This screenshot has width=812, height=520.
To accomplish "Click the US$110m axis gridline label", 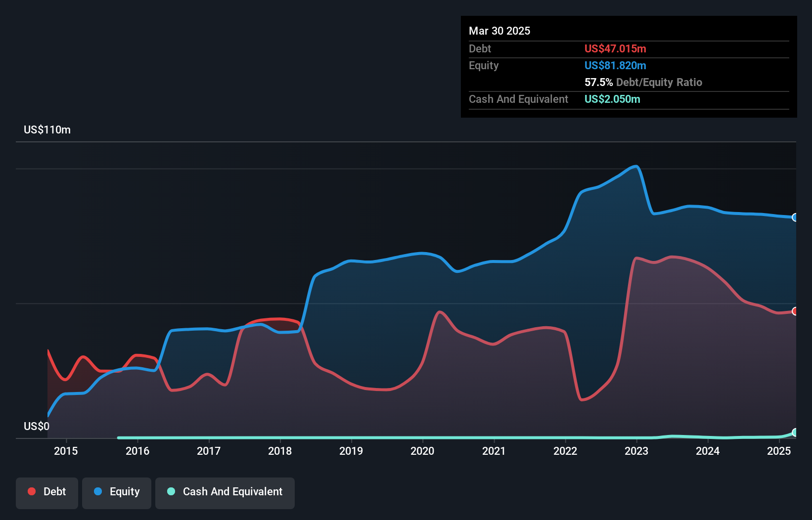I will 47,130.
